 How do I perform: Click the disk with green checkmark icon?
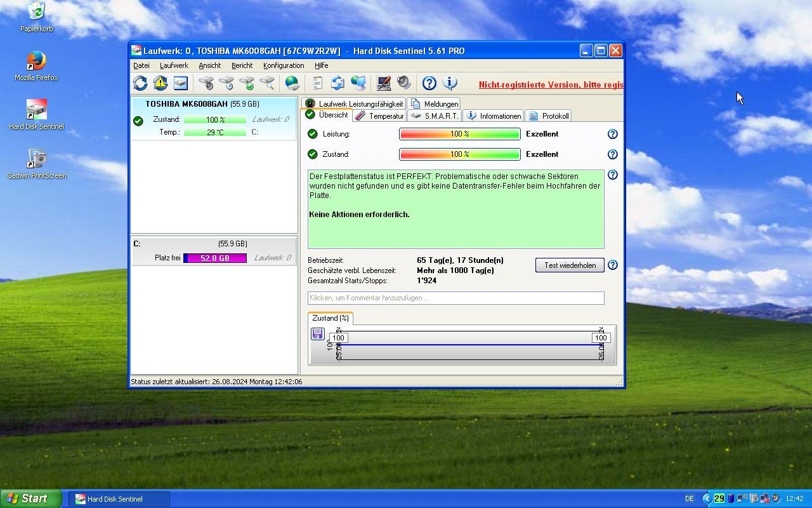[x=247, y=83]
